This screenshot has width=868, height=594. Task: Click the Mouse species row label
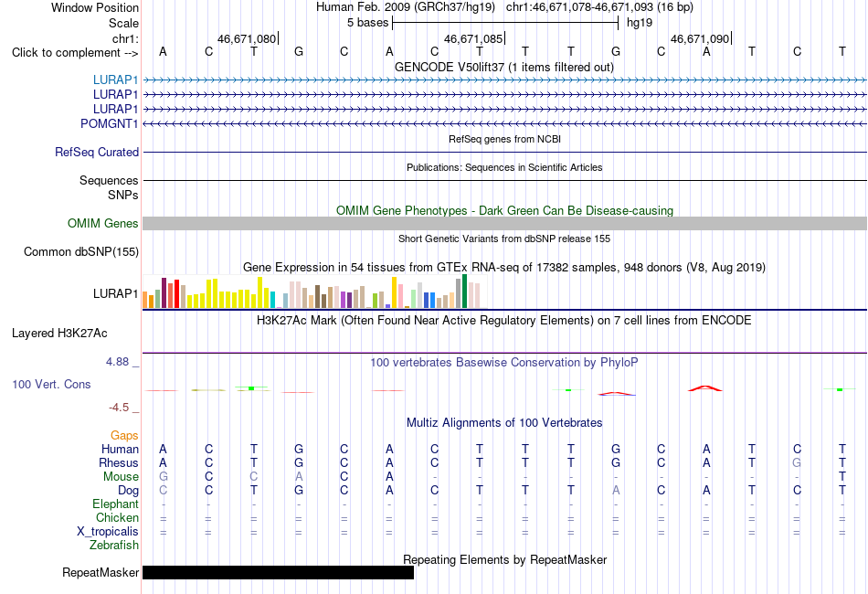(x=121, y=477)
